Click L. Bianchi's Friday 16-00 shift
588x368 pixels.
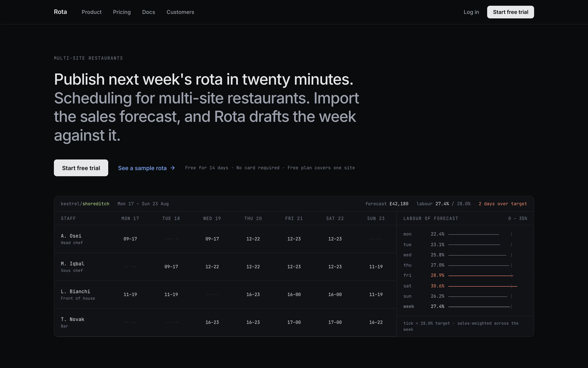coord(294,294)
